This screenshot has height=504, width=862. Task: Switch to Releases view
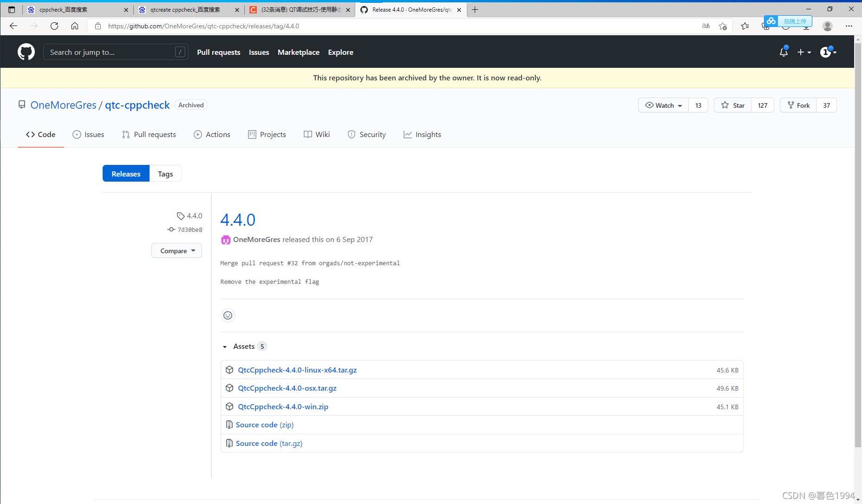pos(126,174)
